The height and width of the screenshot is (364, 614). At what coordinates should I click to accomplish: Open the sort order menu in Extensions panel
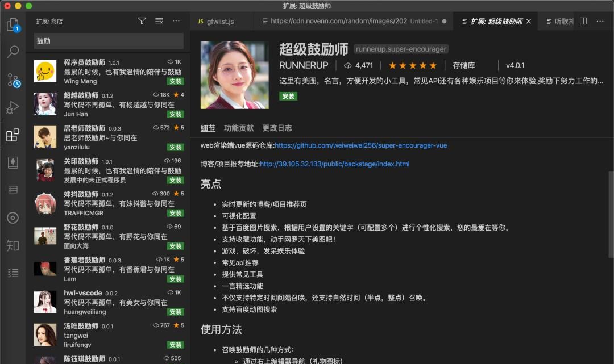click(x=159, y=20)
